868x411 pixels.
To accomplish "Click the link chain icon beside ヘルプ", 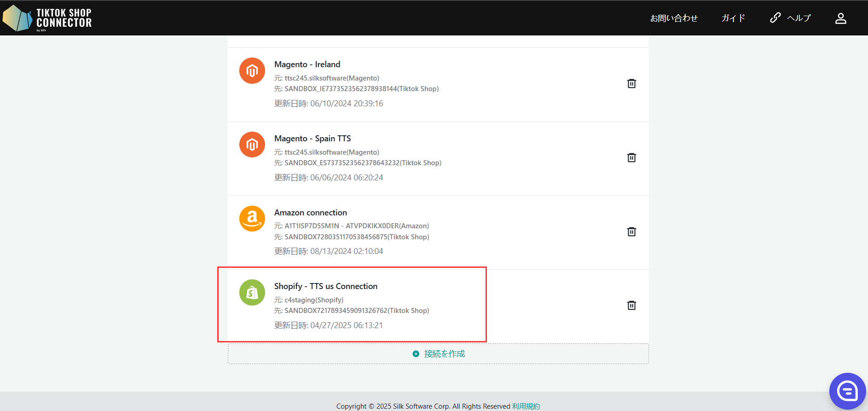I will click(x=775, y=17).
